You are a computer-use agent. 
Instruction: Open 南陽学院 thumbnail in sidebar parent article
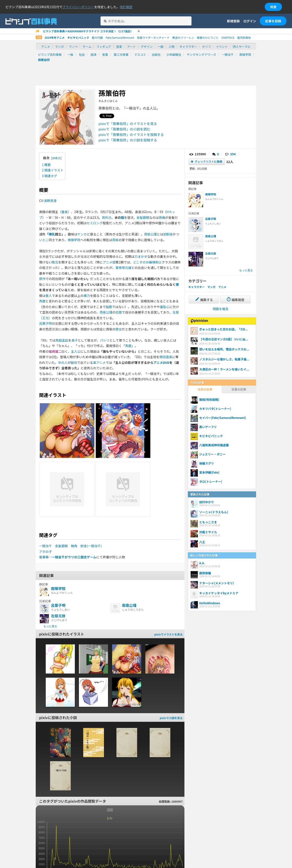pos(195,200)
